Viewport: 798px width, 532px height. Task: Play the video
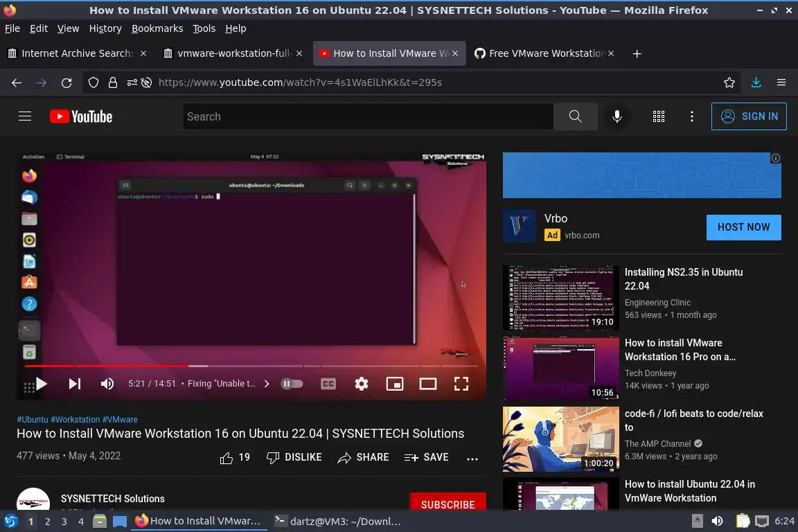coord(42,384)
